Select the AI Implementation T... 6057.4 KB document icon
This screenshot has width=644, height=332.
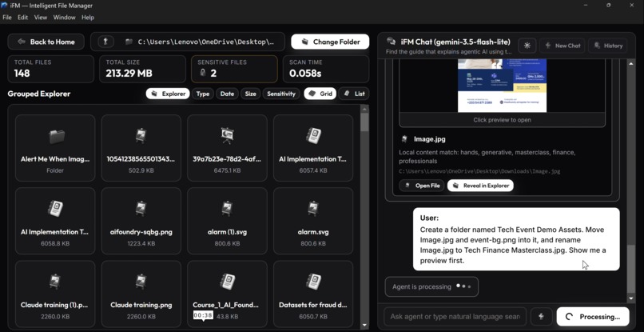(x=313, y=136)
